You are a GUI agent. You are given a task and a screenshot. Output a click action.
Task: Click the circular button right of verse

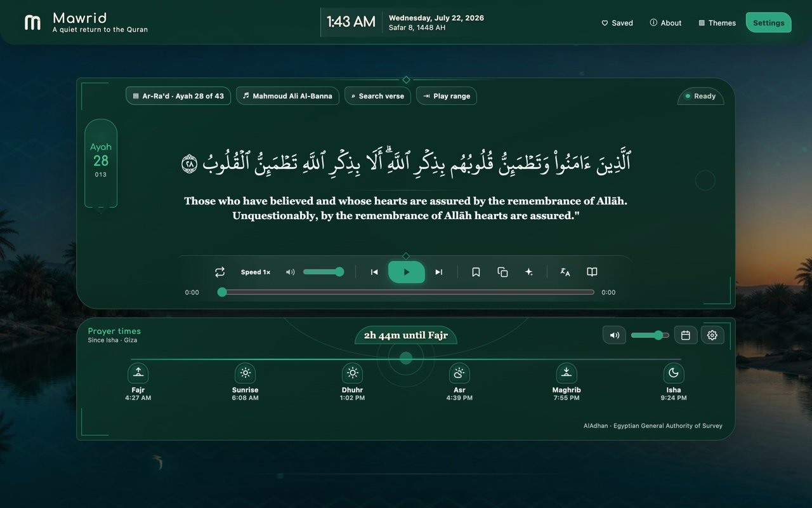tap(705, 180)
